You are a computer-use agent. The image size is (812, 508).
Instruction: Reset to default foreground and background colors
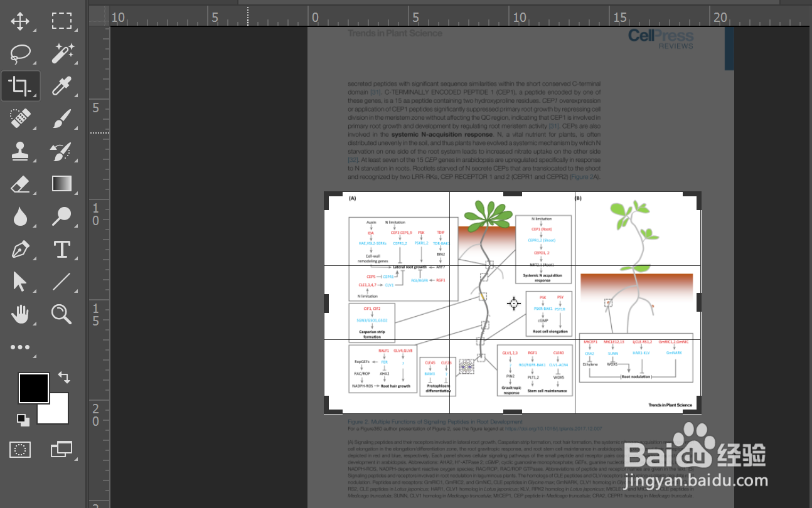(23, 420)
